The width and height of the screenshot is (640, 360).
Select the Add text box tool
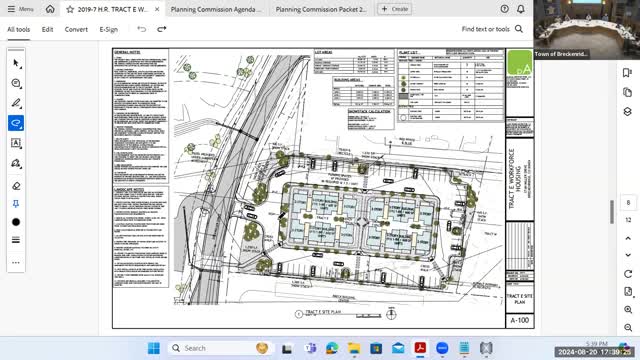click(16, 143)
